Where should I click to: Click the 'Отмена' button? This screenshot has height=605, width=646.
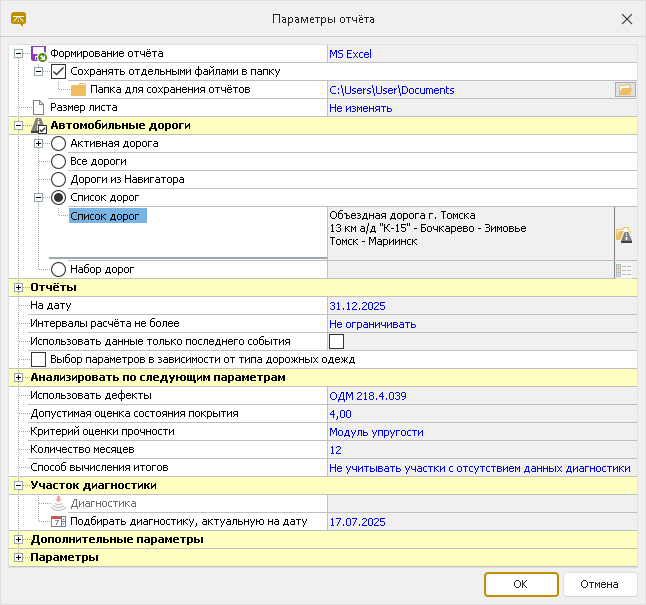[x=600, y=584]
